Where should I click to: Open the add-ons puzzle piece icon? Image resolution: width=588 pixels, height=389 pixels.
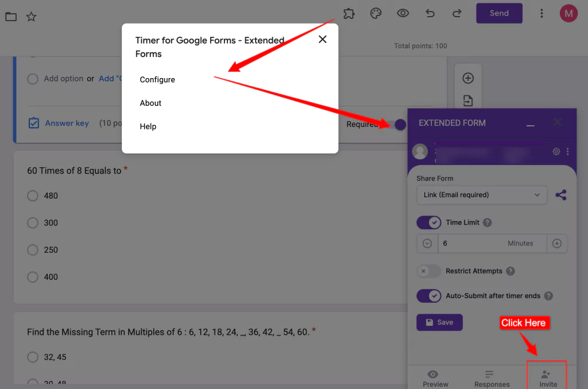[349, 13]
